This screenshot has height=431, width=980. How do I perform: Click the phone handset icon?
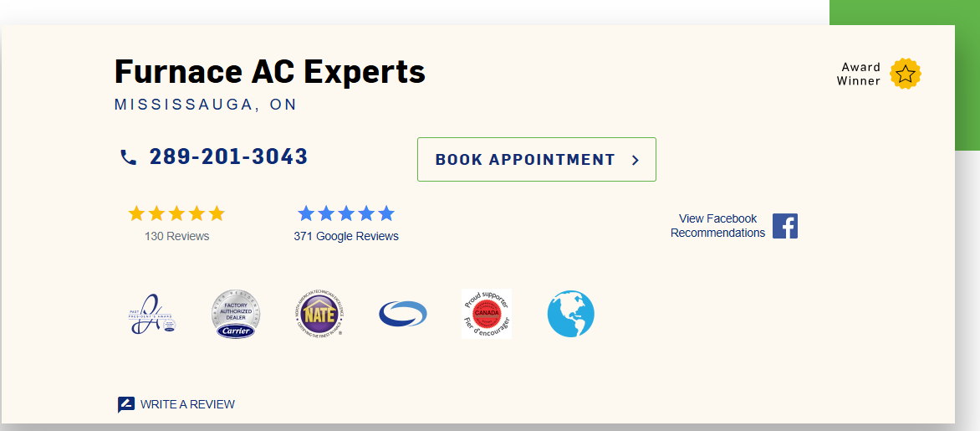pos(128,157)
